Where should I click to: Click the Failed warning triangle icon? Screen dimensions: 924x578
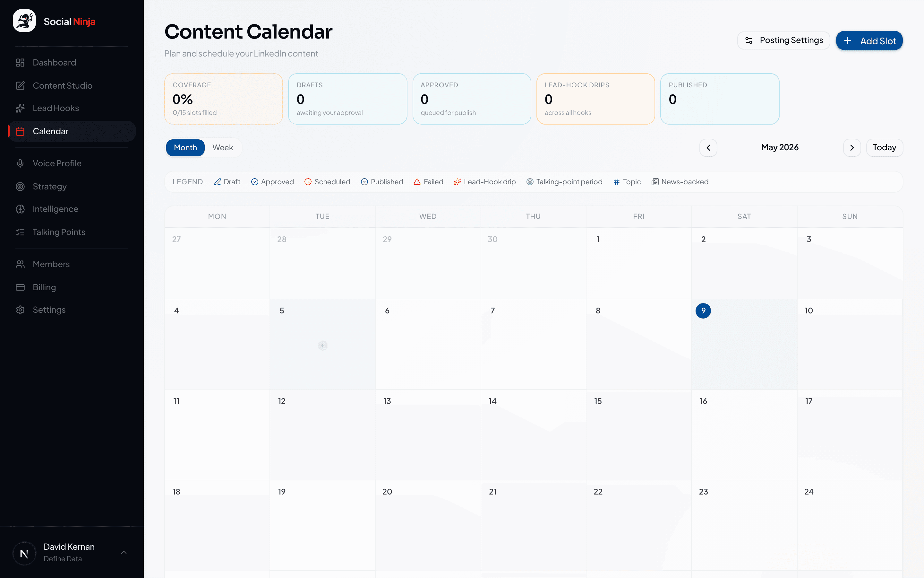[x=417, y=182]
